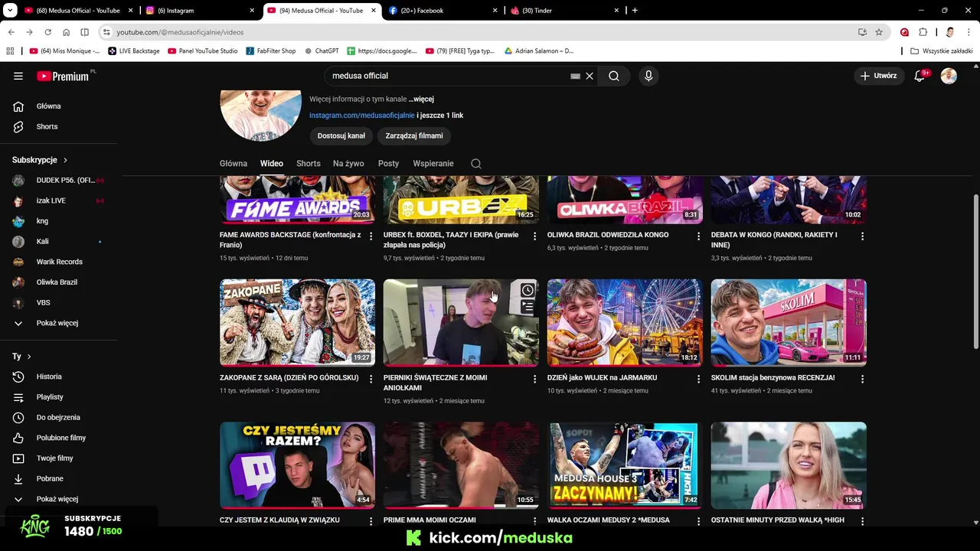Expand channel description ...więcej

pyautogui.click(x=421, y=99)
